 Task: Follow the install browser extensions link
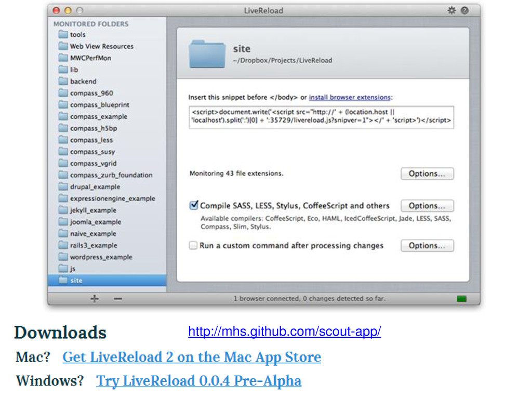[x=350, y=97]
